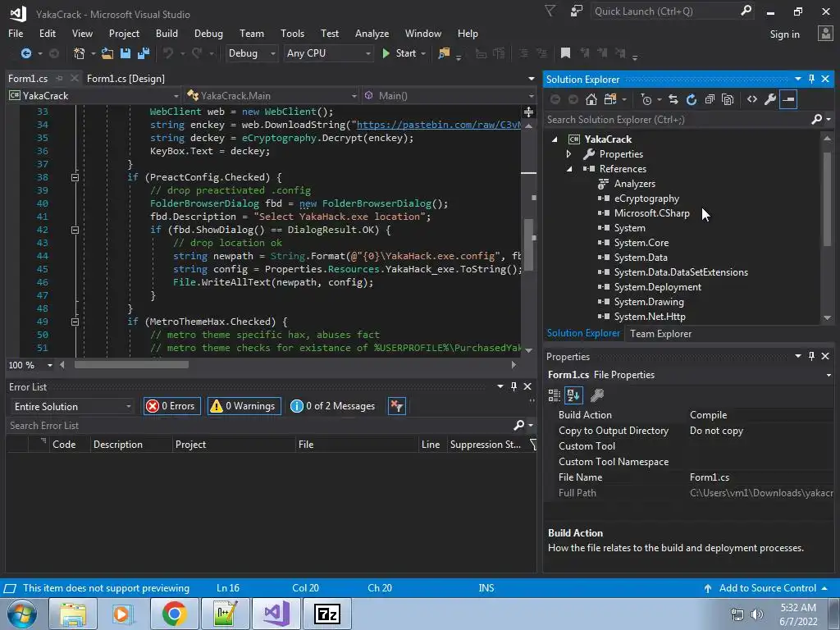Open the Analyze menu

pyautogui.click(x=372, y=33)
